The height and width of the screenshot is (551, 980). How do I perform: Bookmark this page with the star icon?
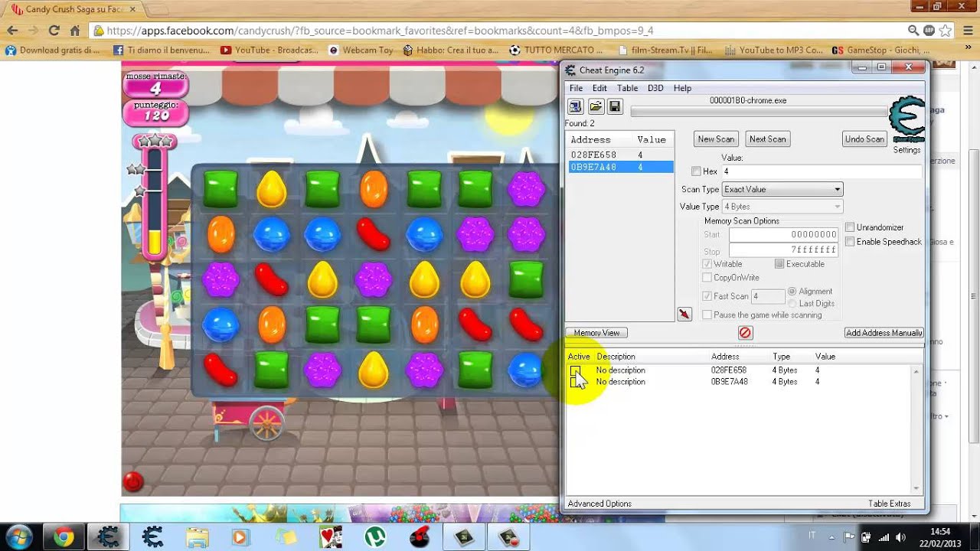(945, 31)
